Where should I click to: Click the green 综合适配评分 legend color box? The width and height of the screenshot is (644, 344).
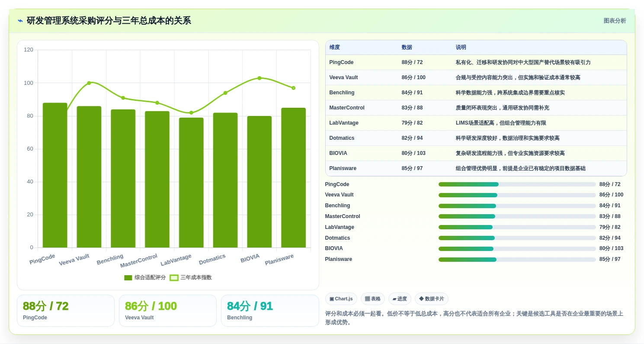click(128, 278)
